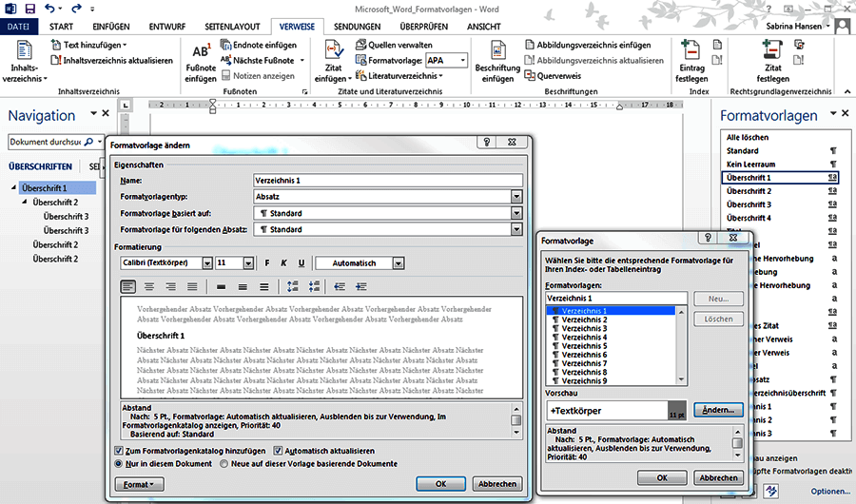Select Überschrift 2 in Formatvorlagen pane
The height and width of the screenshot is (504, 856).
click(781, 191)
